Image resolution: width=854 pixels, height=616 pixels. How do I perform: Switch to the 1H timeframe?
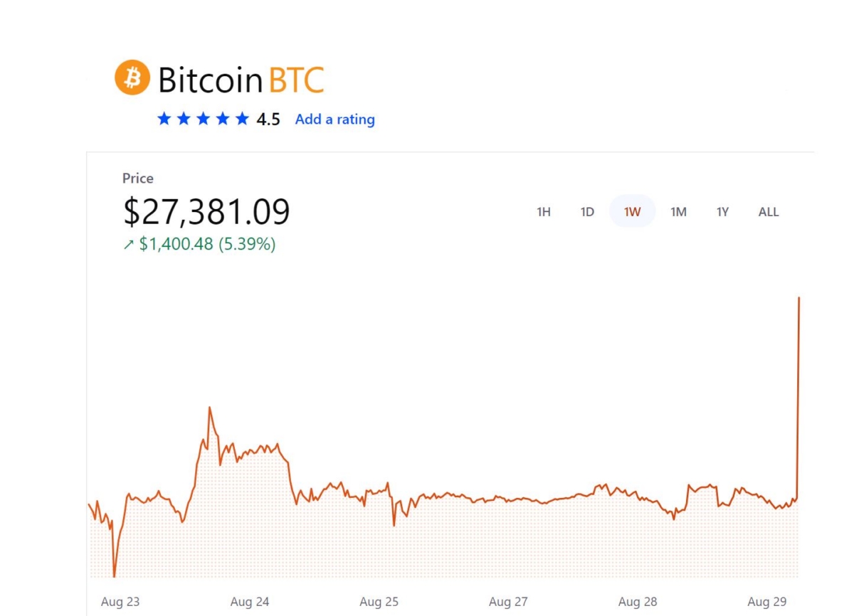coord(543,211)
